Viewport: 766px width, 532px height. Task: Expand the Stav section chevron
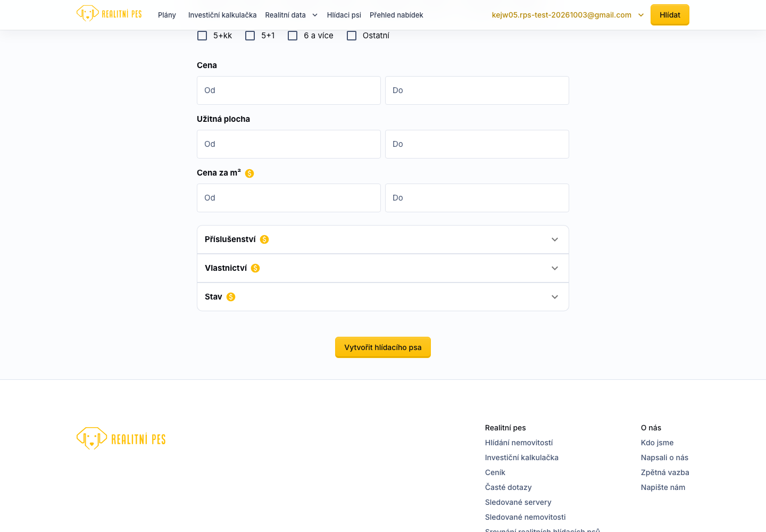click(x=555, y=297)
